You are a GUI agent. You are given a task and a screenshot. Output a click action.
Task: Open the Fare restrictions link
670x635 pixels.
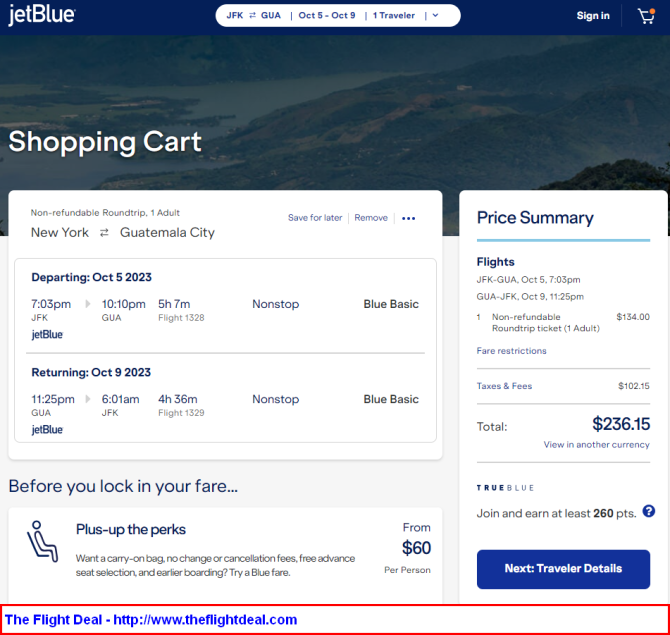pos(511,351)
